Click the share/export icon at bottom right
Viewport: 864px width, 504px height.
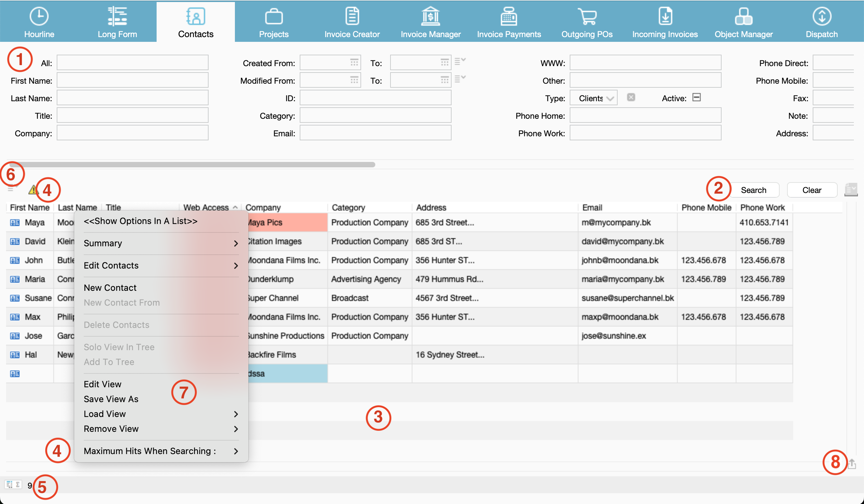click(x=852, y=464)
